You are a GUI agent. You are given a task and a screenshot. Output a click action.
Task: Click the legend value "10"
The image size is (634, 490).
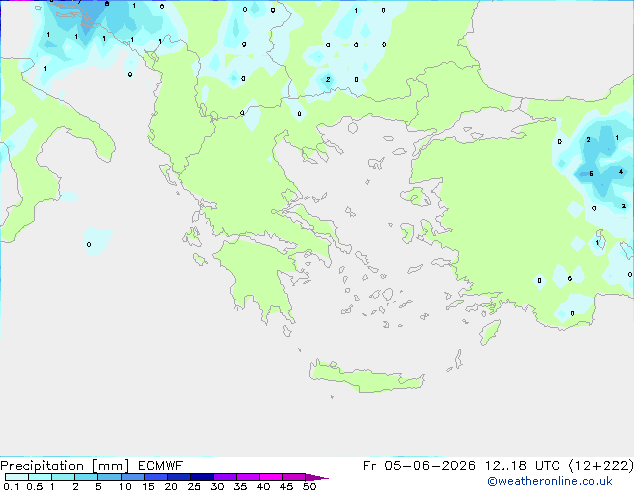(125, 486)
